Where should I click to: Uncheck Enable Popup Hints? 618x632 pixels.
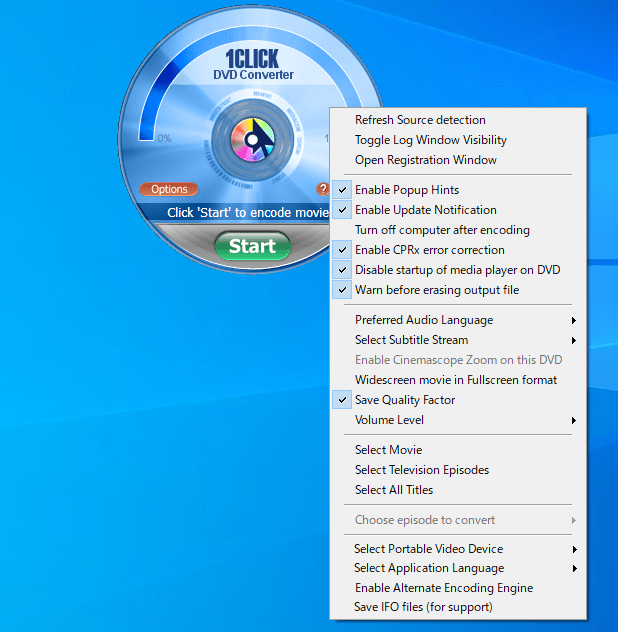[x=458, y=190]
